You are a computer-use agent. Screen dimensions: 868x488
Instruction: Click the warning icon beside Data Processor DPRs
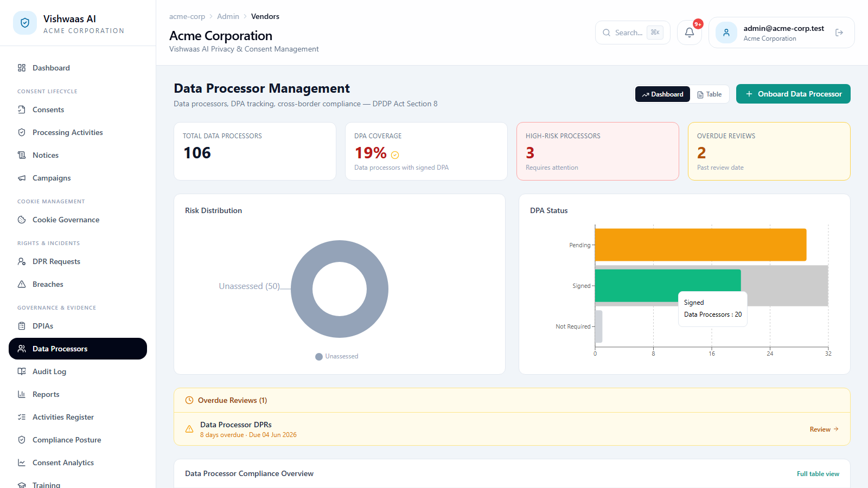coord(189,429)
